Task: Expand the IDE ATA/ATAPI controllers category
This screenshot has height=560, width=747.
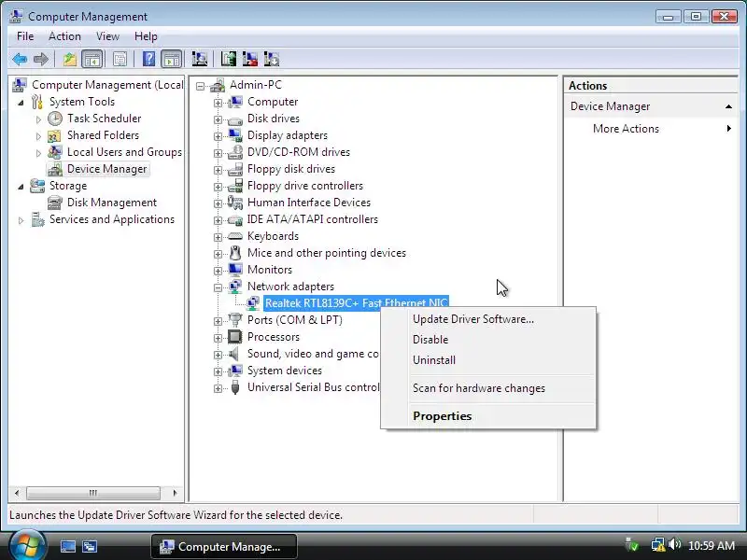Action: (x=218, y=220)
